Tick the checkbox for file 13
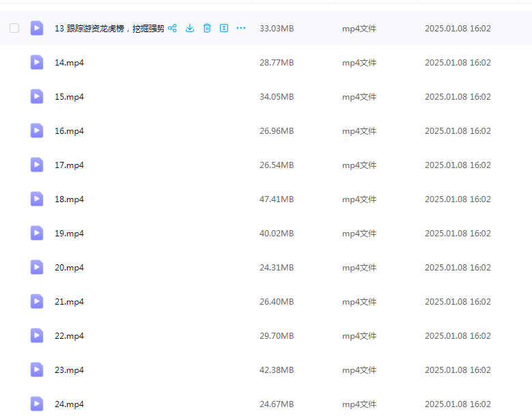Image resolution: width=532 pixels, height=416 pixels. click(x=14, y=28)
